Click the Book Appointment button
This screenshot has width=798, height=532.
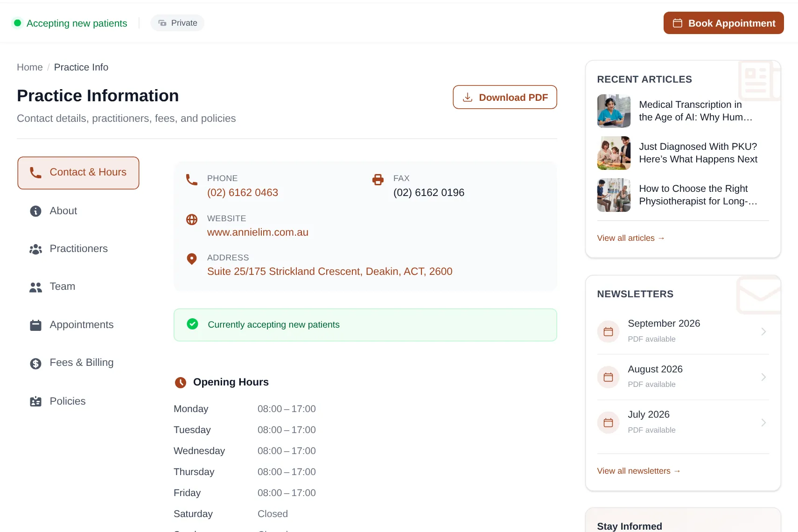click(723, 23)
